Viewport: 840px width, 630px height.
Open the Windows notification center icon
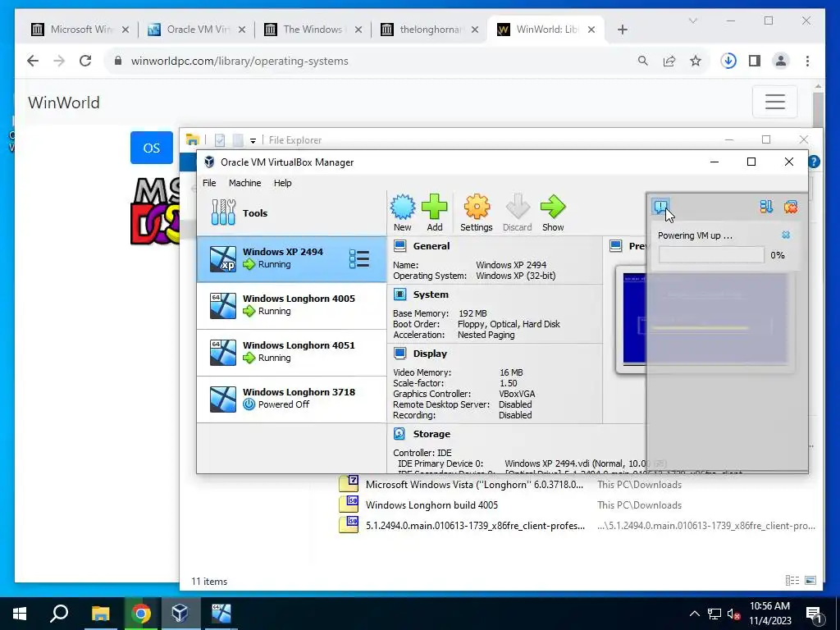coord(814,614)
